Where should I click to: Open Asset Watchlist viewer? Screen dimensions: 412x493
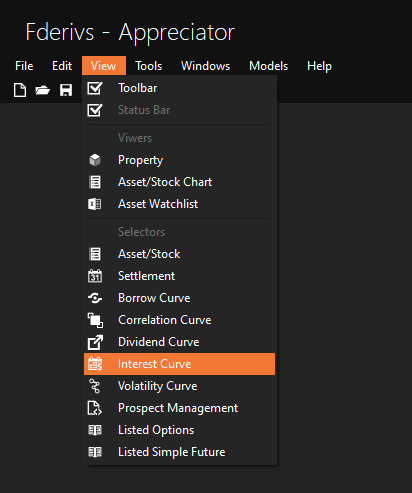click(x=179, y=204)
